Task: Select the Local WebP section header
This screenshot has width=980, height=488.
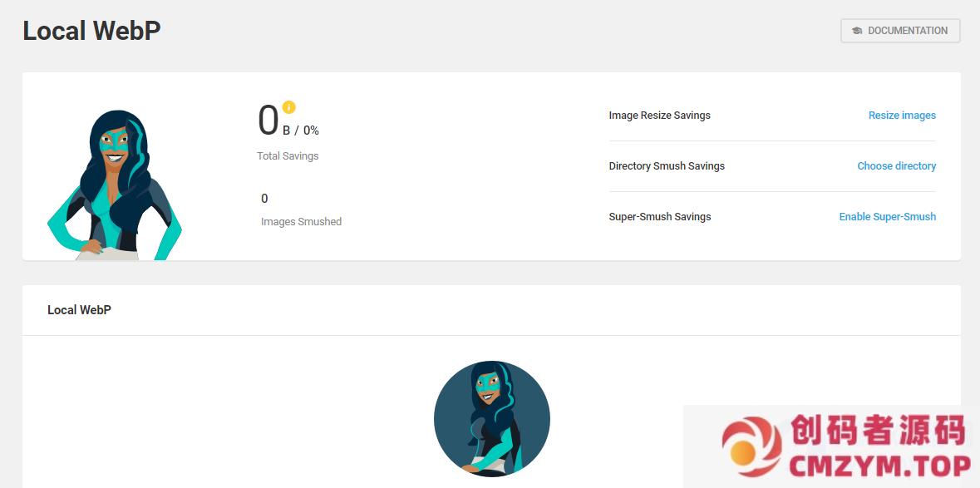Action: pyautogui.click(x=79, y=310)
